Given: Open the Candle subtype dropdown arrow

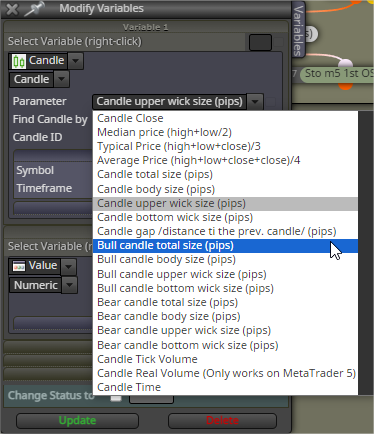Looking at the screenshot, I should [61, 79].
